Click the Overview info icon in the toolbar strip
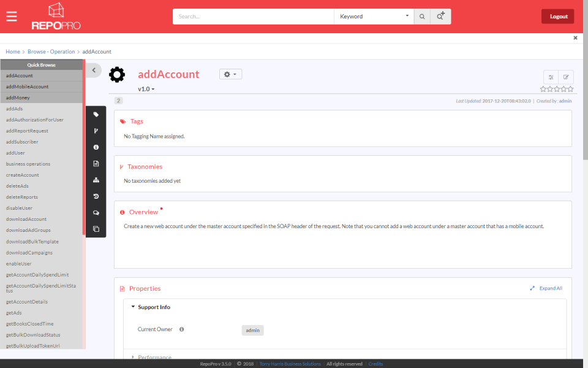The image size is (588, 368). click(x=96, y=147)
